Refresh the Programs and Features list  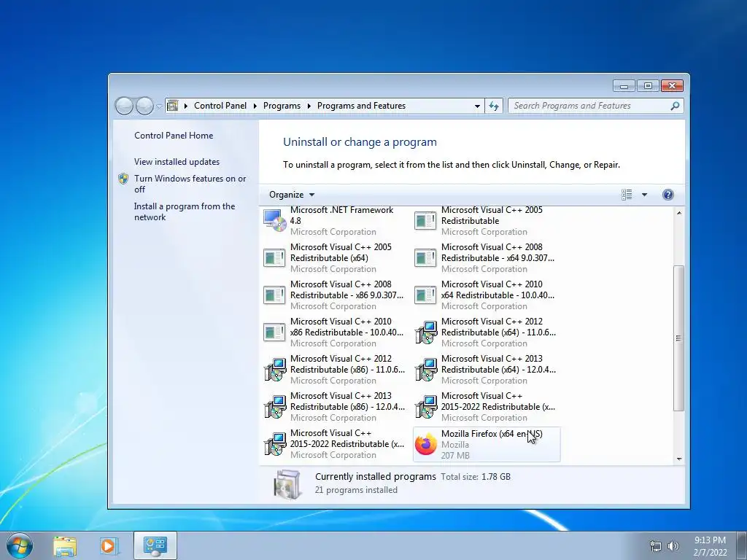coord(494,106)
